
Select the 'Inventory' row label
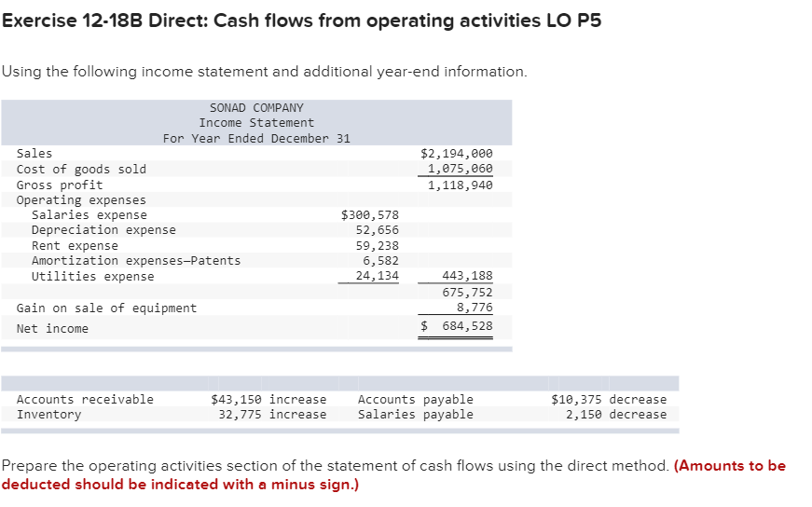48,415
